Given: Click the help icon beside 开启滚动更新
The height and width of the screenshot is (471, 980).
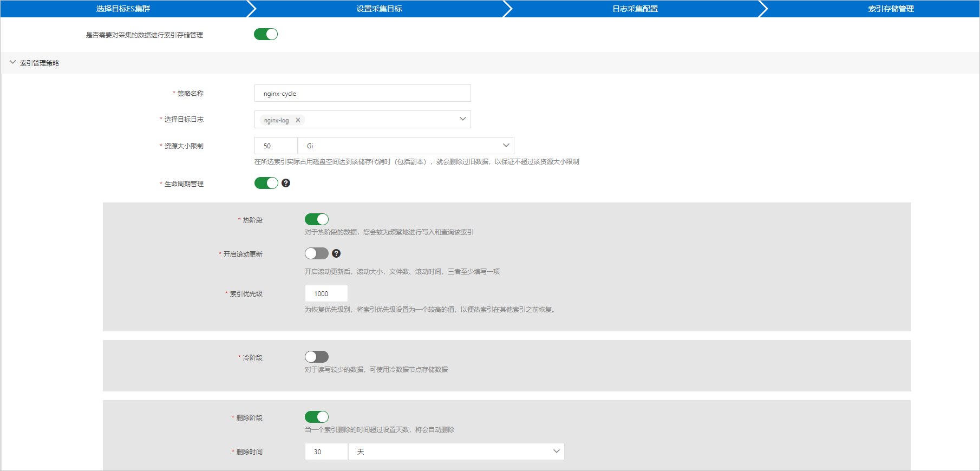Looking at the screenshot, I should pos(336,253).
